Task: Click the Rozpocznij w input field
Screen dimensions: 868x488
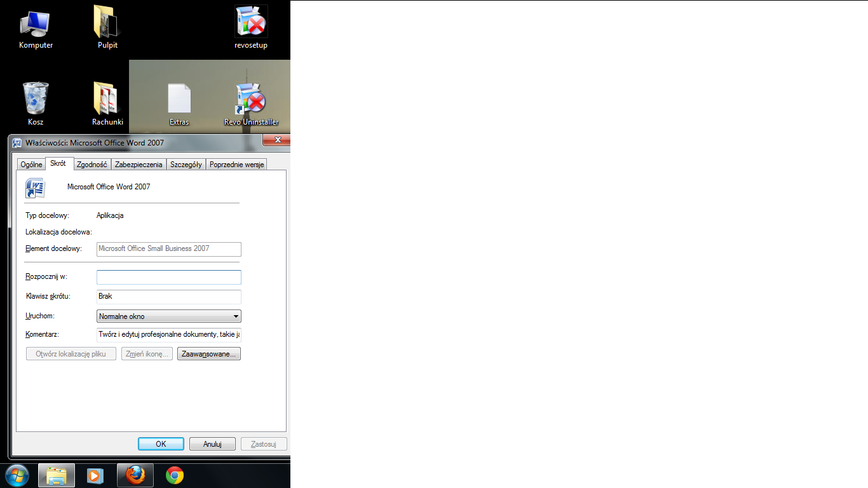Action: (x=169, y=277)
